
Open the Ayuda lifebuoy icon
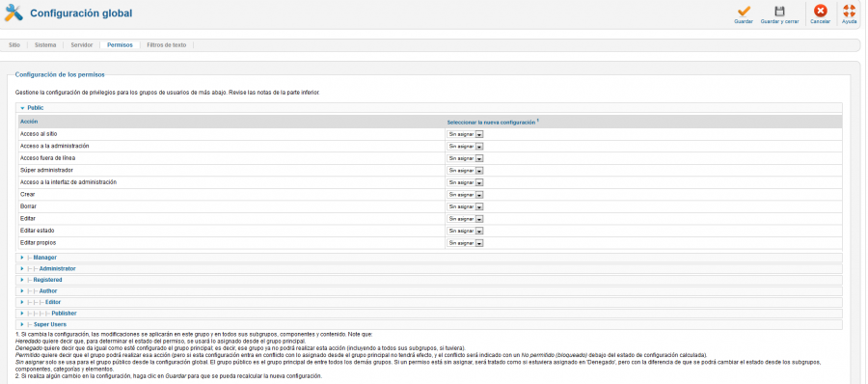click(x=849, y=11)
